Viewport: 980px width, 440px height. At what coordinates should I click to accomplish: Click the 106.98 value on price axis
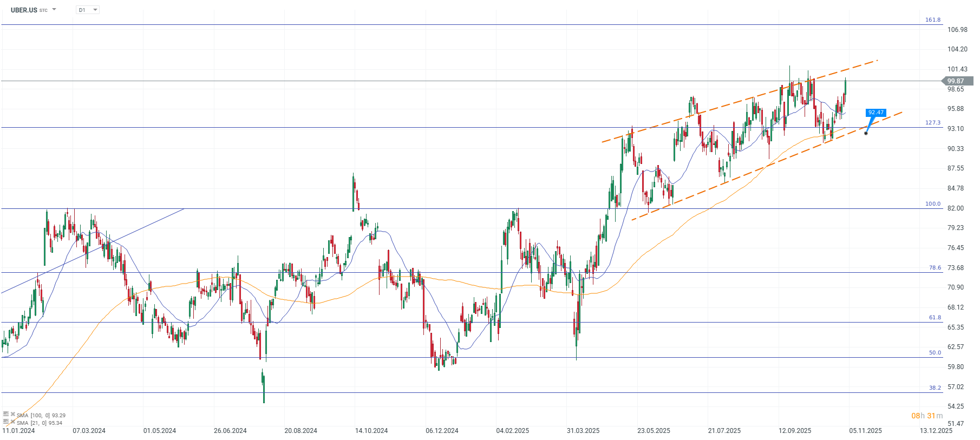pos(957,30)
